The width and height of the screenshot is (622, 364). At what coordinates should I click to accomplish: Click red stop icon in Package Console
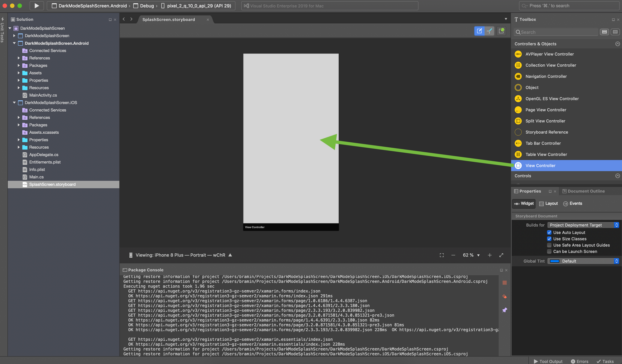click(x=504, y=283)
